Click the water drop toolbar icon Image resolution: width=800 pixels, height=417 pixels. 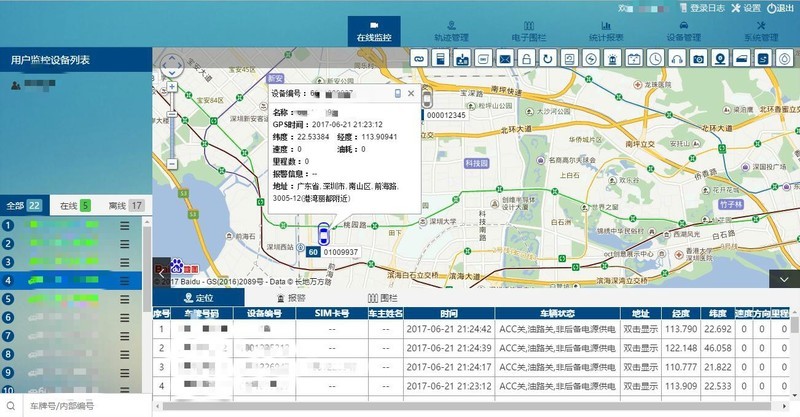coord(784,59)
